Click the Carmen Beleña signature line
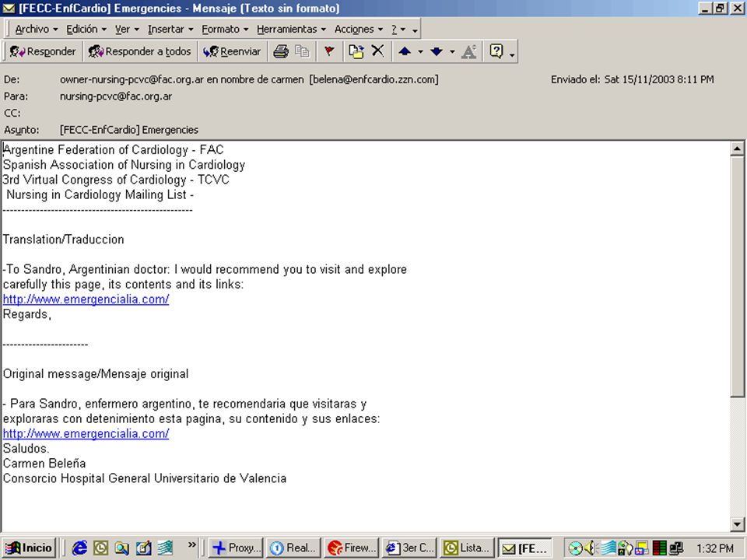 (x=44, y=464)
